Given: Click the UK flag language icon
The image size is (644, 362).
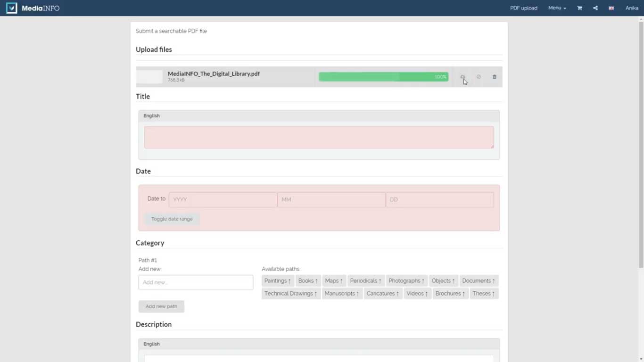Looking at the screenshot, I should tap(611, 8).
